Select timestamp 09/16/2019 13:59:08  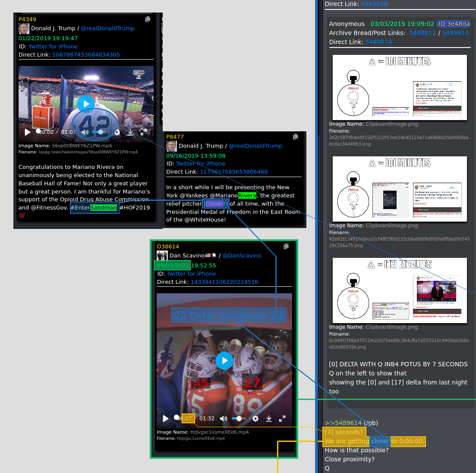196,156
